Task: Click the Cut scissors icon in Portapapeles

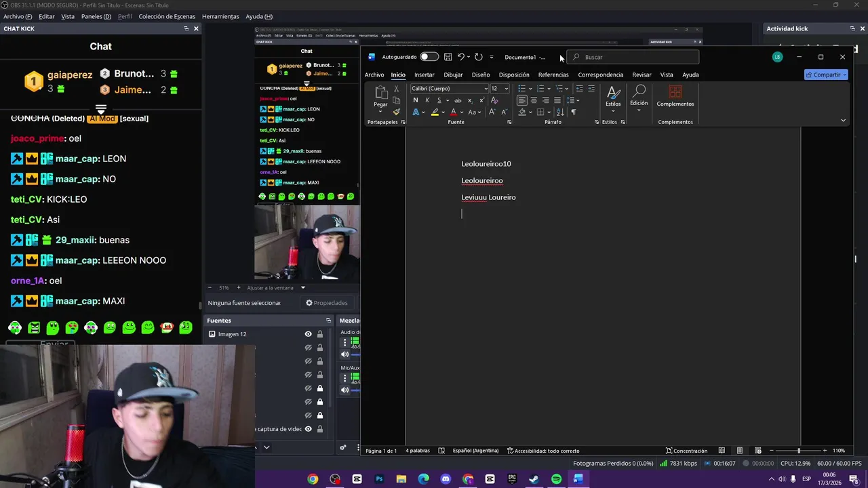Action: click(x=397, y=89)
